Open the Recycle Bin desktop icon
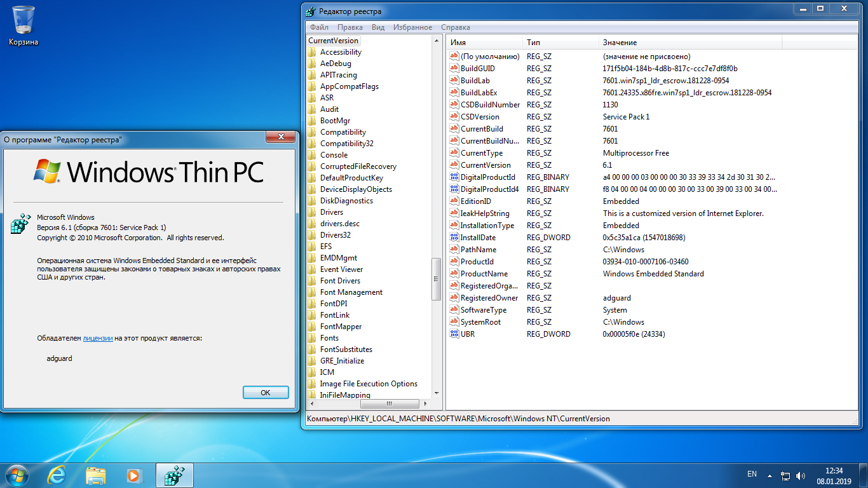The image size is (868, 488). point(24,25)
